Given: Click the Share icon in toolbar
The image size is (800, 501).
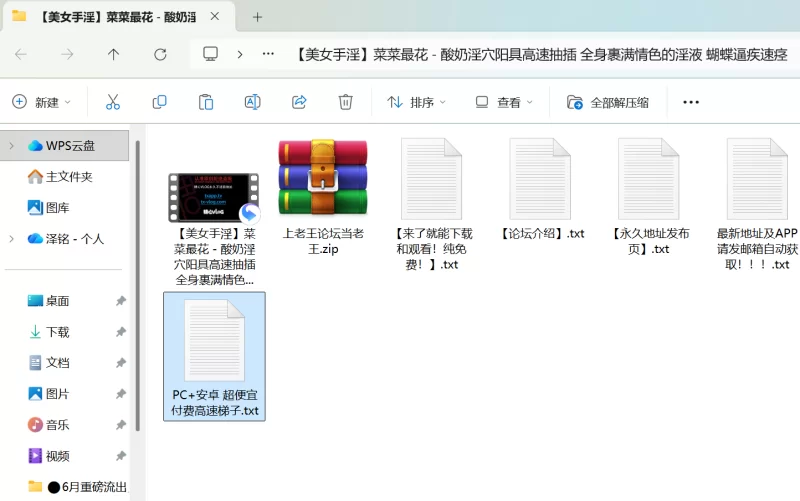Looking at the screenshot, I should 299,102.
